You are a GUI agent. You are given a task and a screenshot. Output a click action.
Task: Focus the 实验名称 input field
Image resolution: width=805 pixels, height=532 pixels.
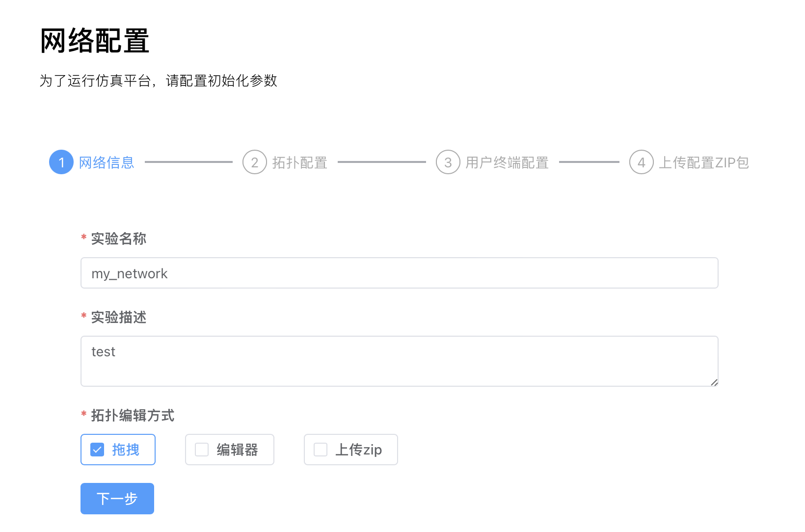(x=399, y=273)
